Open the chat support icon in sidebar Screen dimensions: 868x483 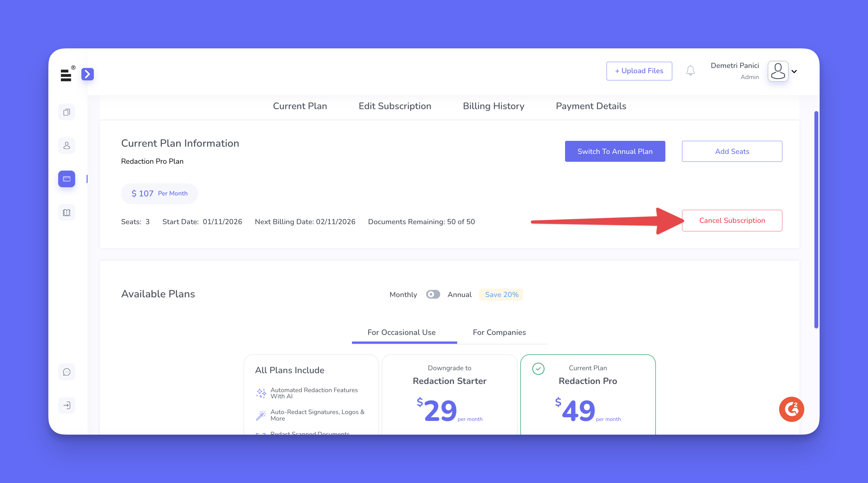(67, 372)
